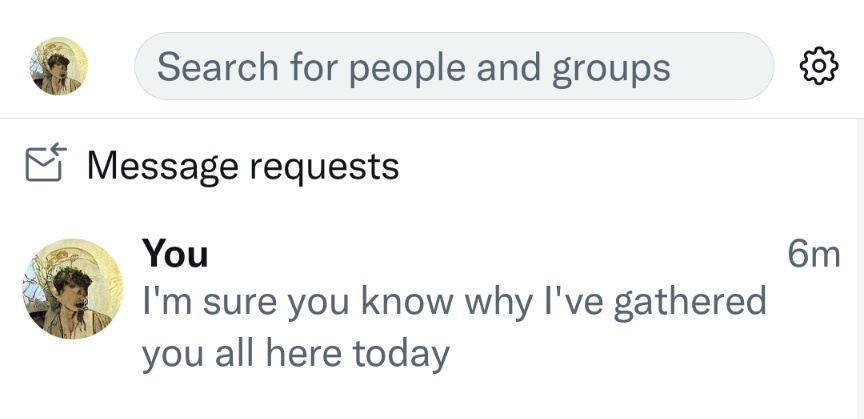Open direct message settings gear
864x419 pixels.
818,66
